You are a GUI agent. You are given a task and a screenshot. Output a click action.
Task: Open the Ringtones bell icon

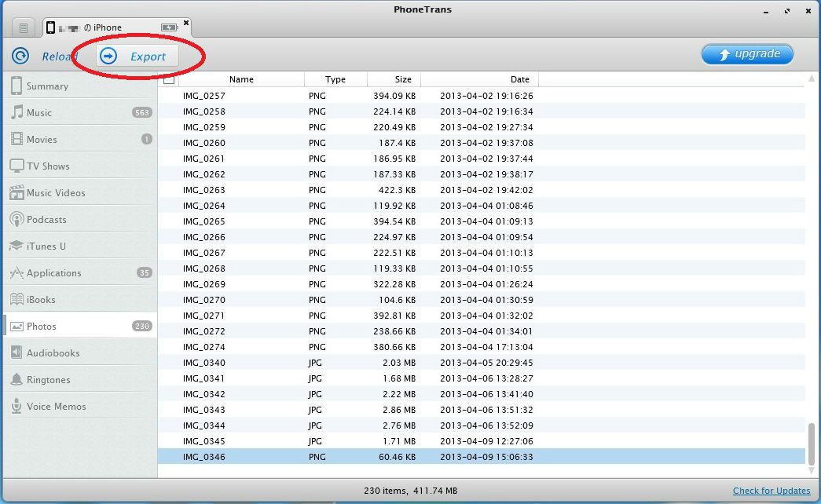(16, 379)
